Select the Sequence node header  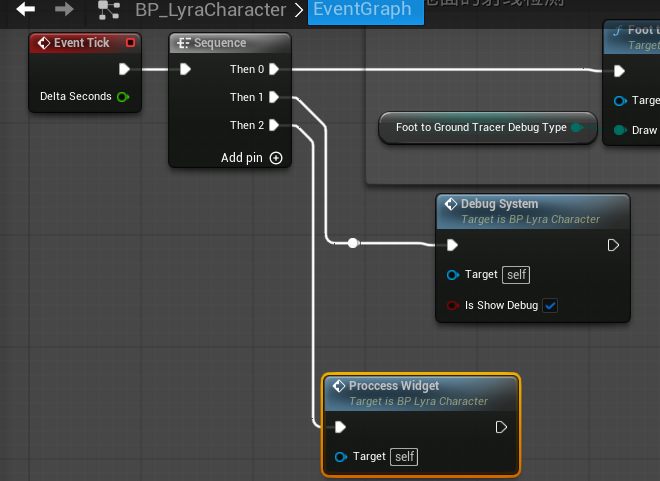coord(230,43)
